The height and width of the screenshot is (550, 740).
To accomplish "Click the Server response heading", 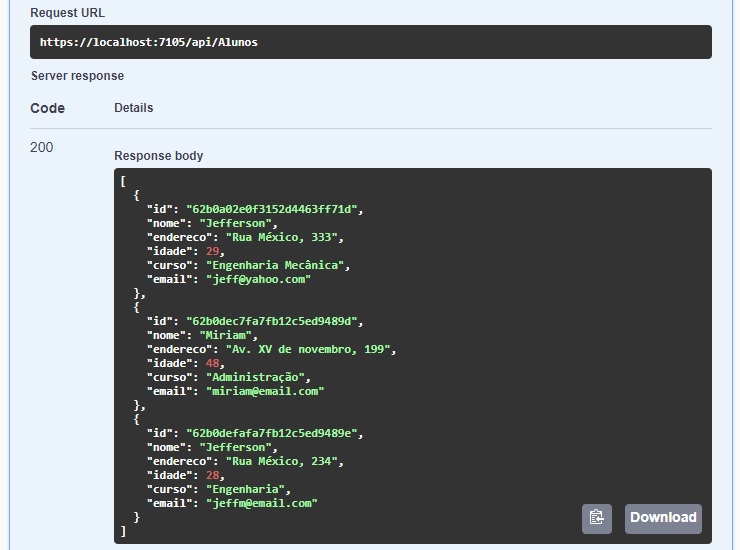I will 77,76.
